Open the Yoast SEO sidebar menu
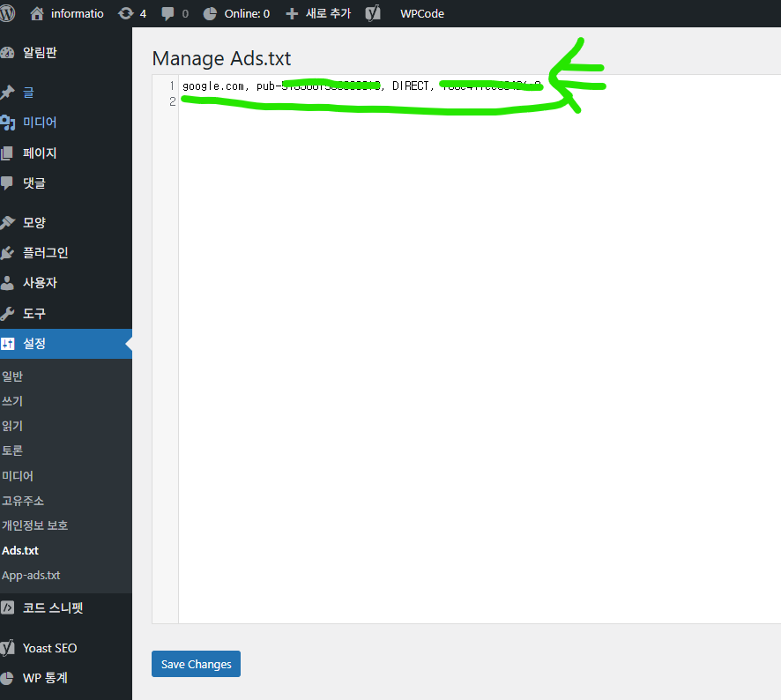 [x=49, y=648]
